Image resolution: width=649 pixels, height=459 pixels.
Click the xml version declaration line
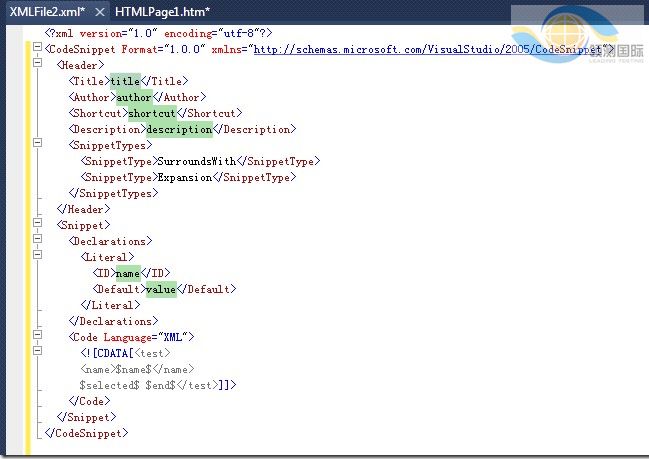coord(159,33)
